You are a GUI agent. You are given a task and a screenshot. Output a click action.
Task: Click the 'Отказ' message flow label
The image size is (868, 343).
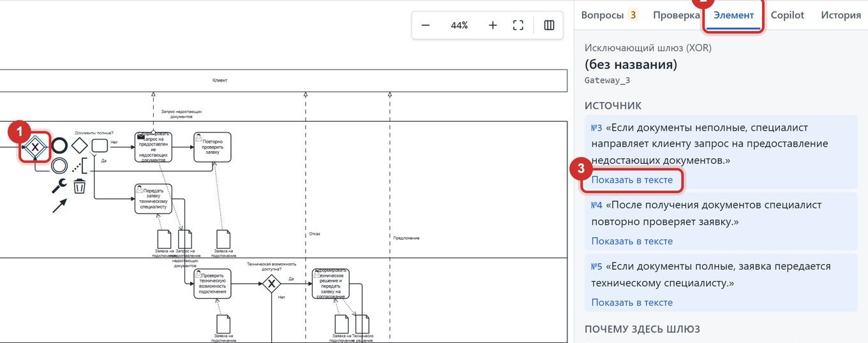tap(314, 234)
